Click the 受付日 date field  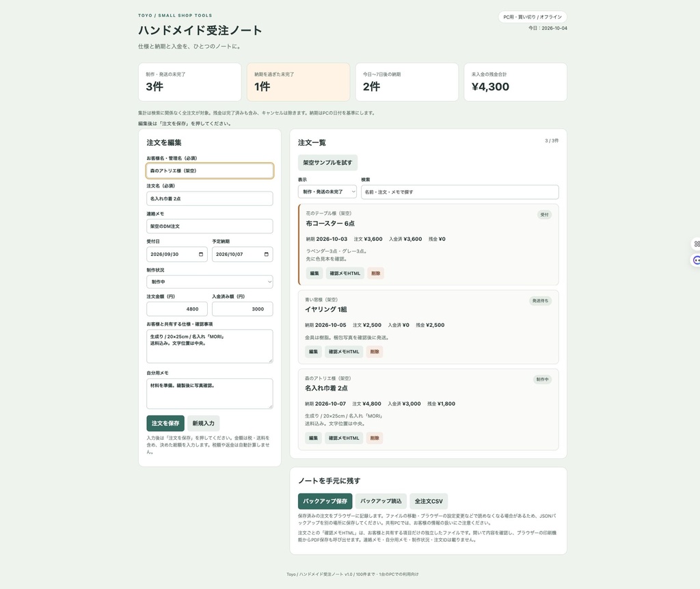(x=177, y=254)
